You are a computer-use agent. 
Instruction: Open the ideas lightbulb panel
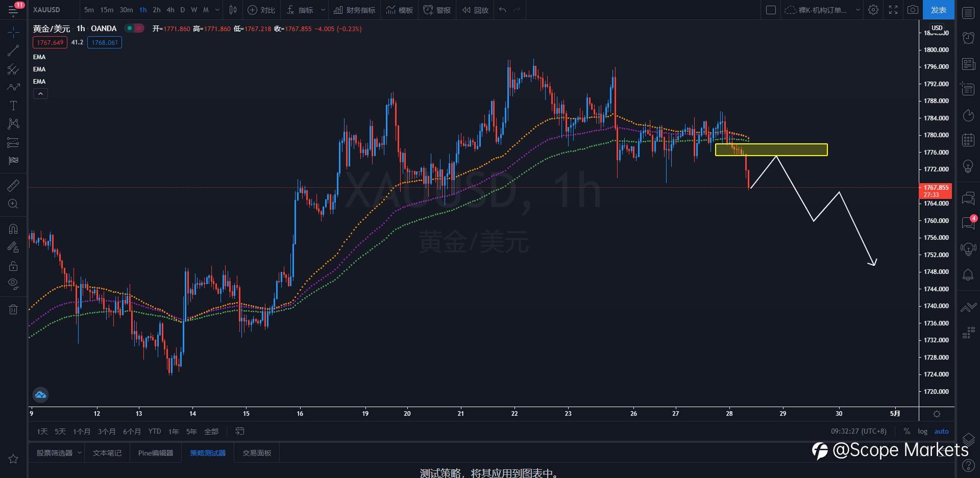[x=968, y=166]
